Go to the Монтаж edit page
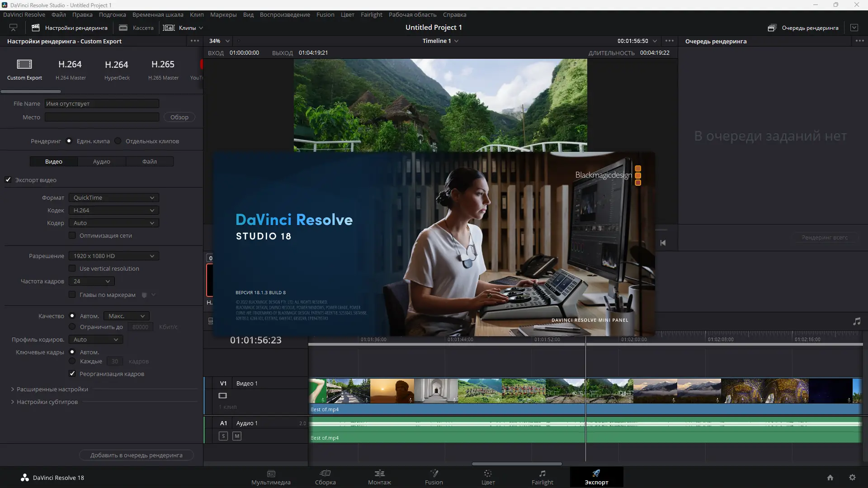This screenshot has height=488, width=868. [379, 477]
